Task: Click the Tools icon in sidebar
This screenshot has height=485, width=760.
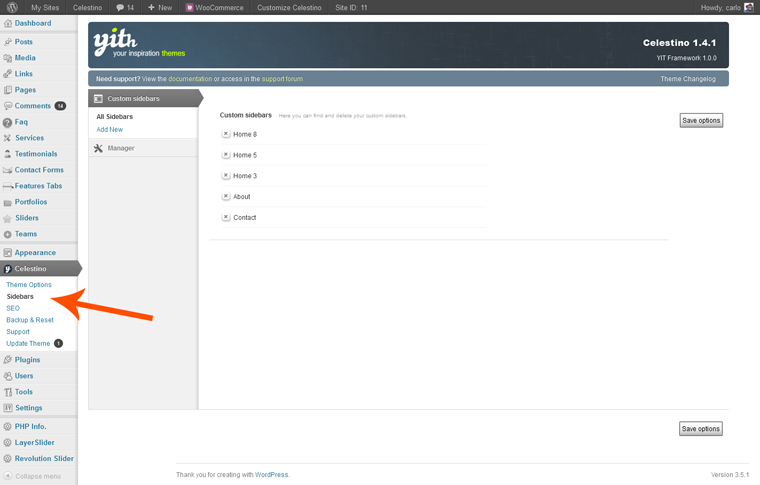Action: tap(8, 392)
